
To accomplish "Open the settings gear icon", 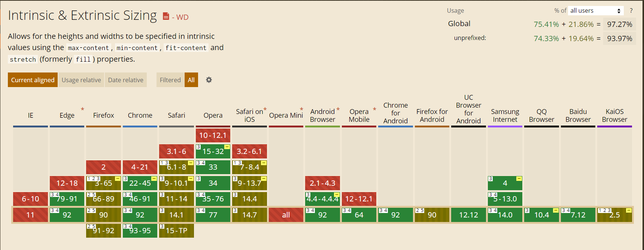I will pos(209,80).
